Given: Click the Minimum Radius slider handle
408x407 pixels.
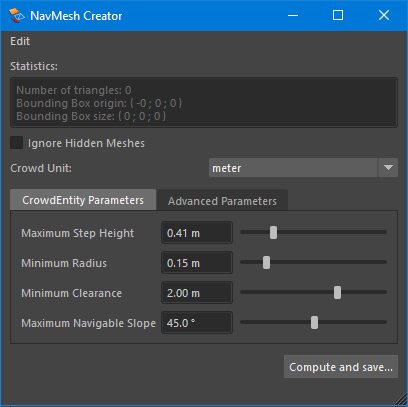Looking at the screenshot, I should (x=266, y=262).
